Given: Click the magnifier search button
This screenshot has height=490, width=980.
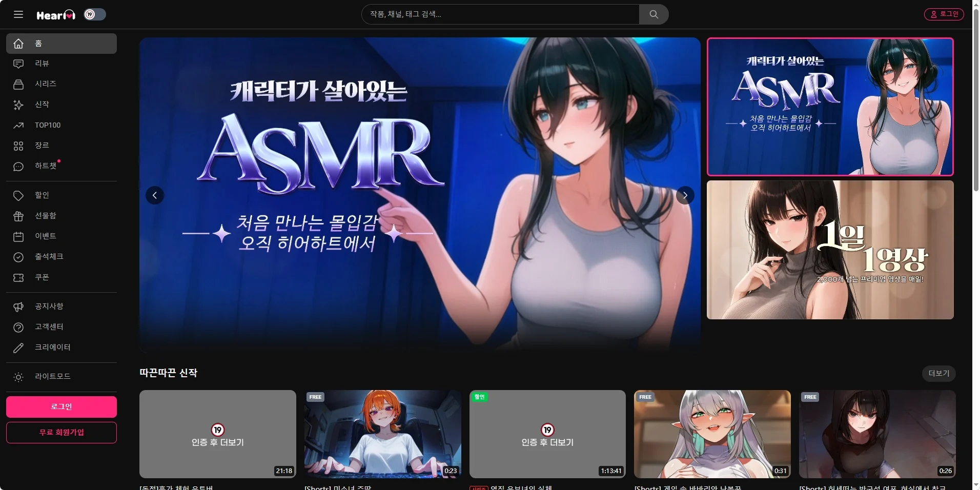Looking at the screenshot, I should (654, 14).
